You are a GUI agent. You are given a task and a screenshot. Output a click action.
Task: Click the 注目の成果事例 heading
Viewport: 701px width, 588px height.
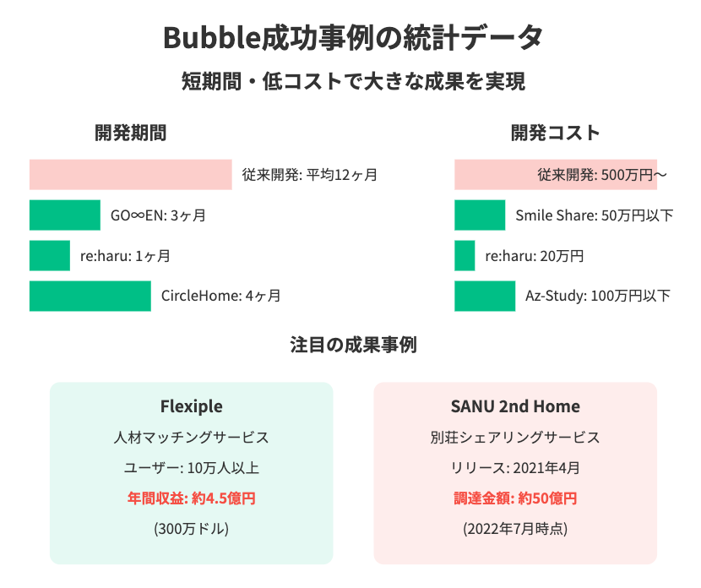[353, 345]
